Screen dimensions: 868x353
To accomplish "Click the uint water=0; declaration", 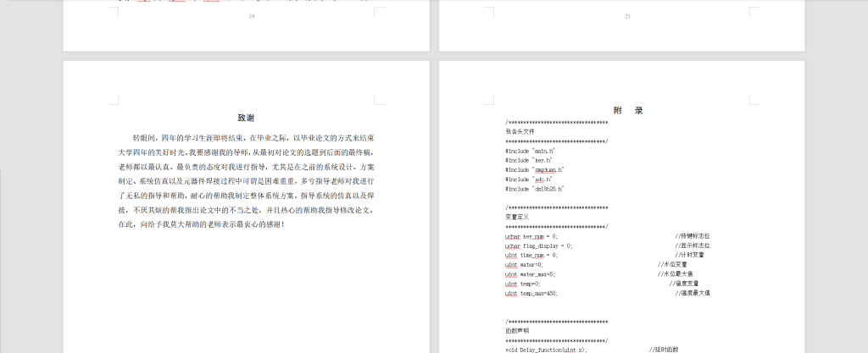I will coord(524,265).
